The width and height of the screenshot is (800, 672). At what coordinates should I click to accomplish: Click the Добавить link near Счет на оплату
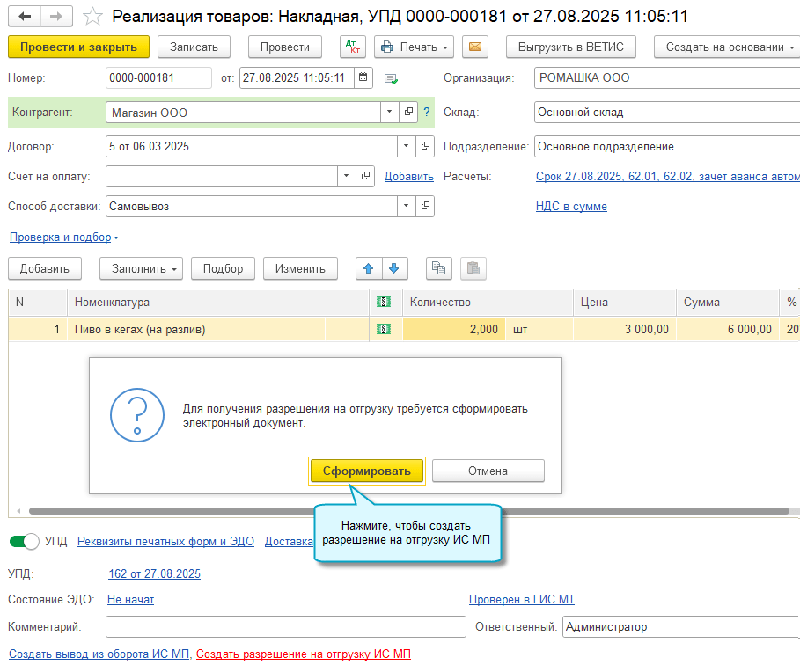[x=408, y=177]
